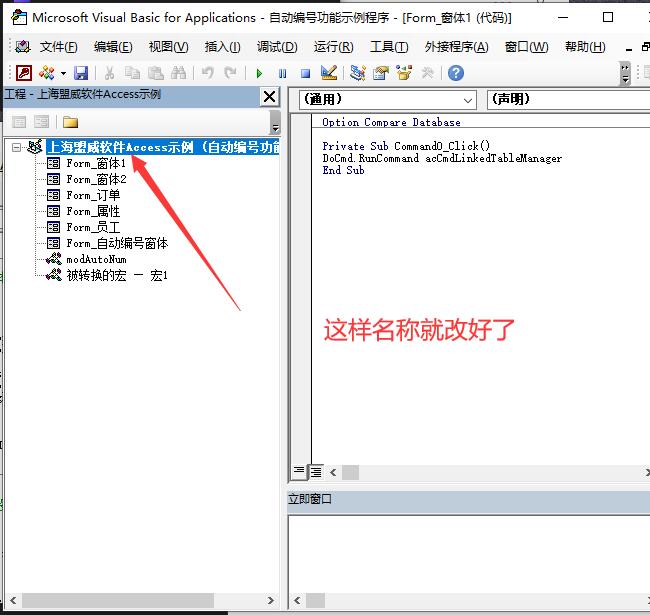Toggle Design Mode icon
Viewport: 650px width, 615px height.
pyautogui.click(x=329, y=73)
